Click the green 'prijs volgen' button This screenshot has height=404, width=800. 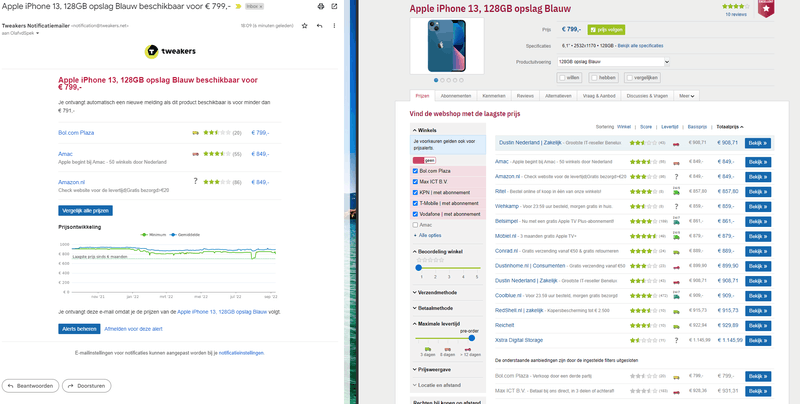pyautogui.click(x=606, y=30)
